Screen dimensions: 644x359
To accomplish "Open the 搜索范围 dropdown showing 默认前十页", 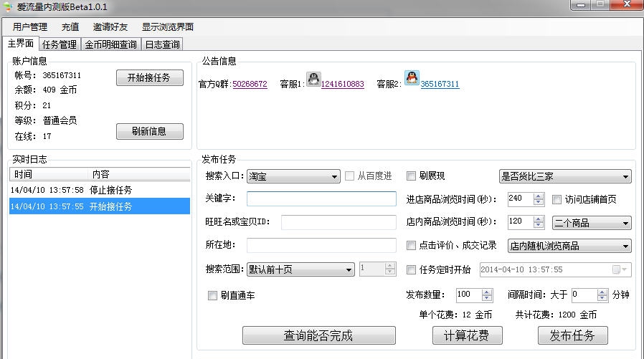I will pyautogui.click(x=300, y=269).
